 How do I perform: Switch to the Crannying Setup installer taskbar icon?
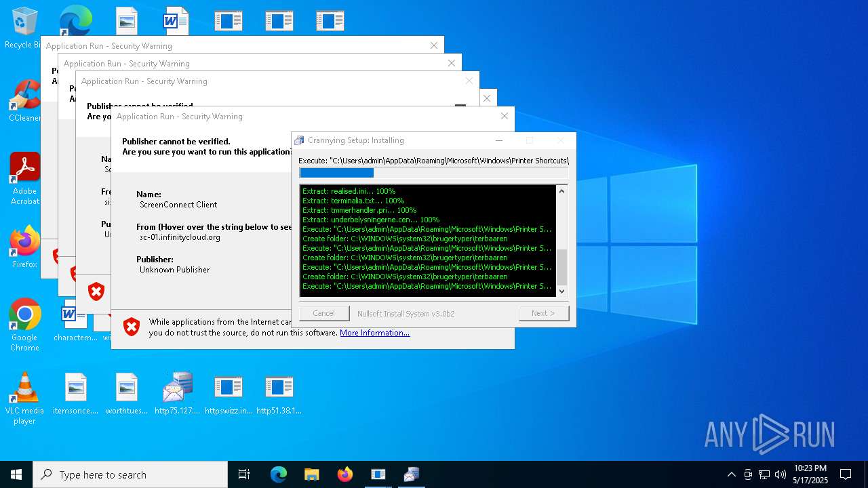[x=411, y=474]
